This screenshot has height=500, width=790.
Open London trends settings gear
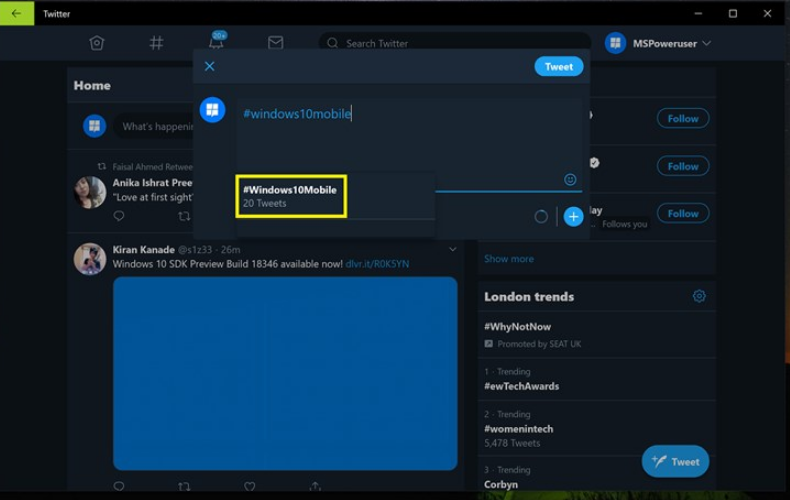click(699, 296)
